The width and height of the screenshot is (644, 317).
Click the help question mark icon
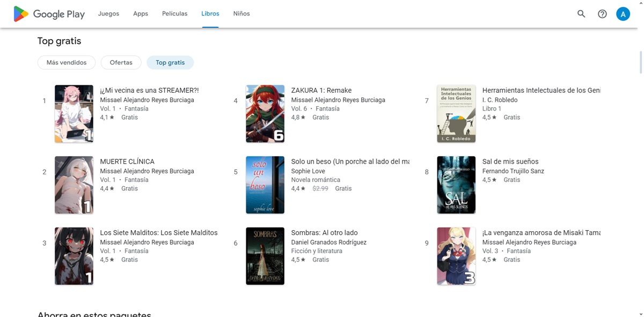[x=602, y=13]
